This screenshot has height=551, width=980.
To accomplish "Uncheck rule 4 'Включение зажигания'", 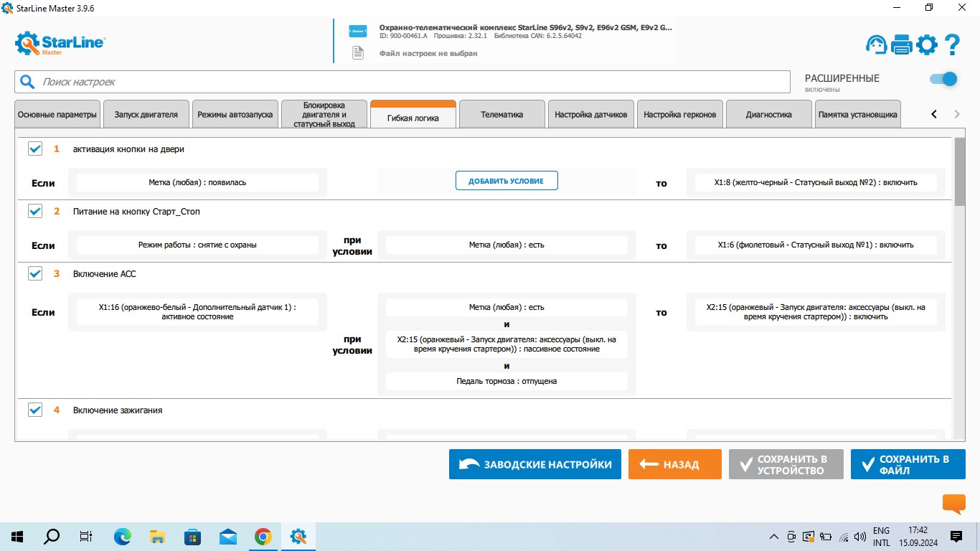I will [x=35, y=410].
